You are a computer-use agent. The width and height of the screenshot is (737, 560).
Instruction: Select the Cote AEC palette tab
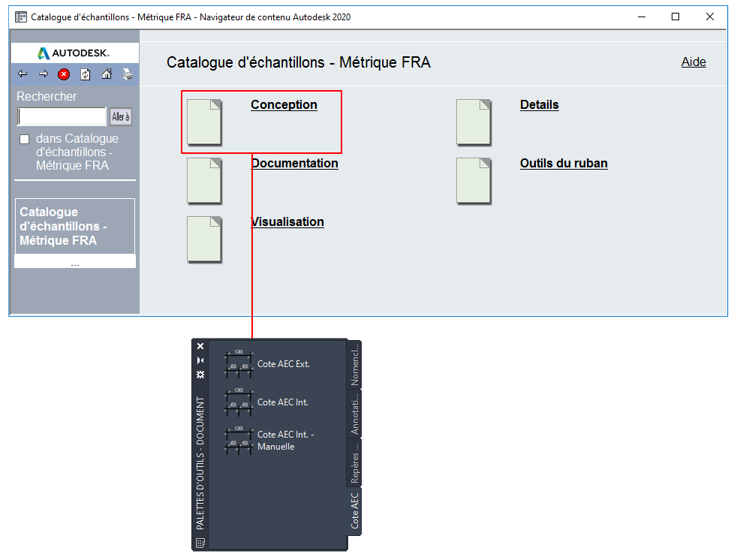pyautogui.click(x=354, y=511)
